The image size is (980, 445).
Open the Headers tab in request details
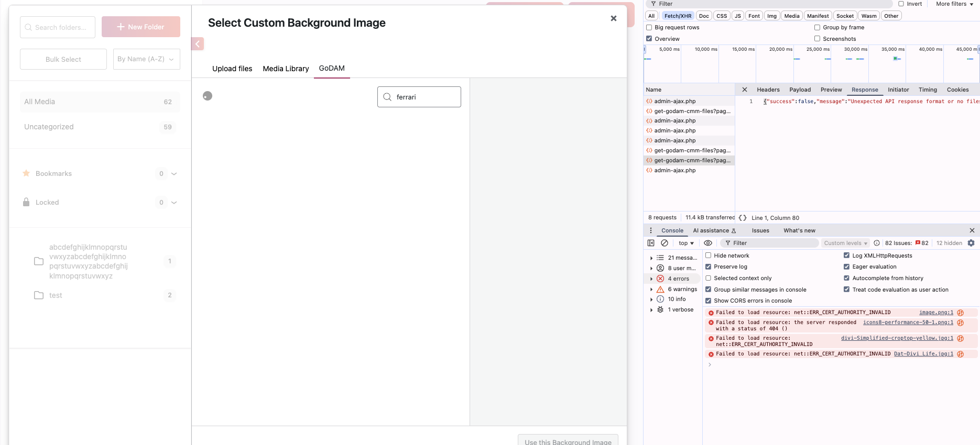(768, 90)
